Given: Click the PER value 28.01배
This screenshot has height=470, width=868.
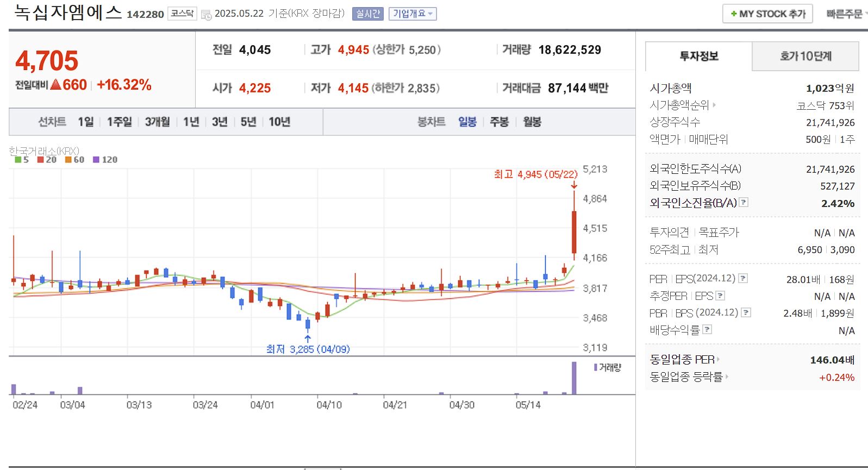Looking at the screenshot, I should (x=803, y=279).
